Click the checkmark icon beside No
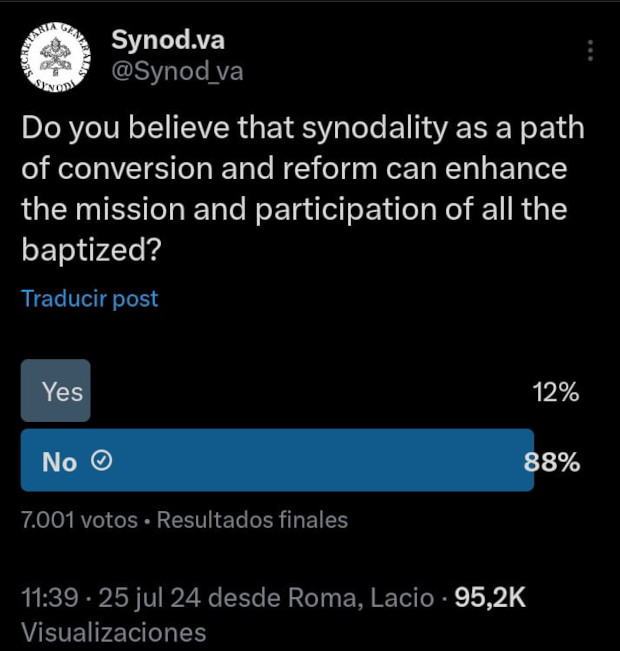620x651 pixels. tap(101, 461)
